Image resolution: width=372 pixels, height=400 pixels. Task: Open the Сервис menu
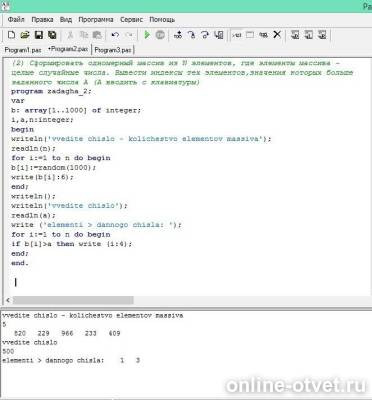(x=131, y=19)
